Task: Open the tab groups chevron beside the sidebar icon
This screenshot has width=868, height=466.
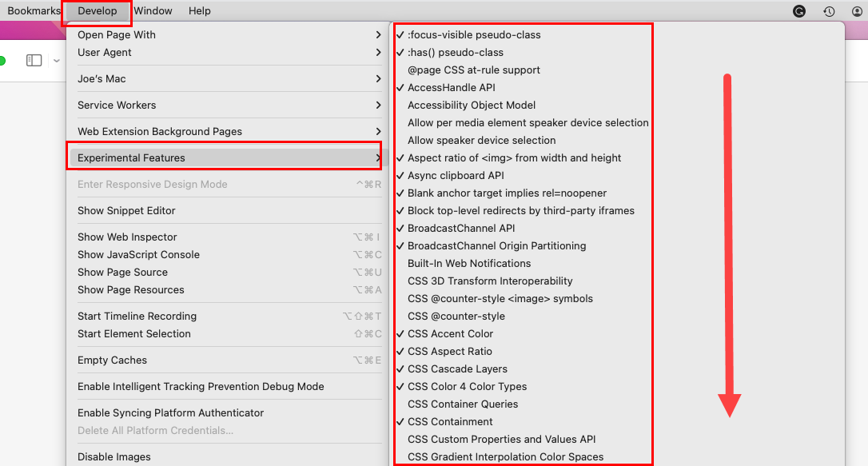Action: coord(56,60)
